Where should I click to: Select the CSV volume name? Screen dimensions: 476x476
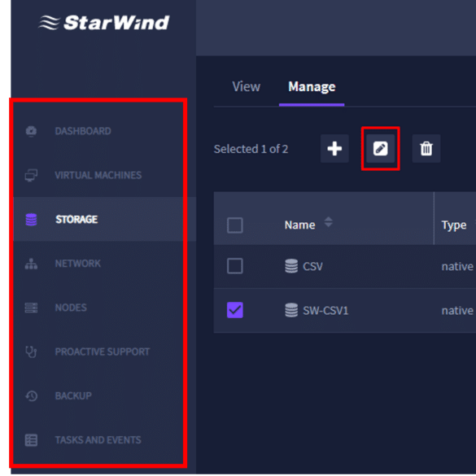pyautogui.click(x=312, y=267)
